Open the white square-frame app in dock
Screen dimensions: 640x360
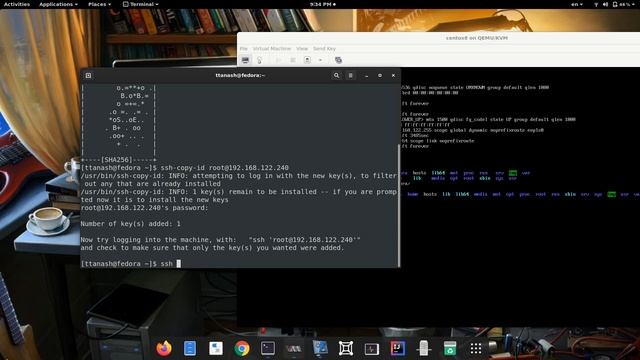pos(346,348)
